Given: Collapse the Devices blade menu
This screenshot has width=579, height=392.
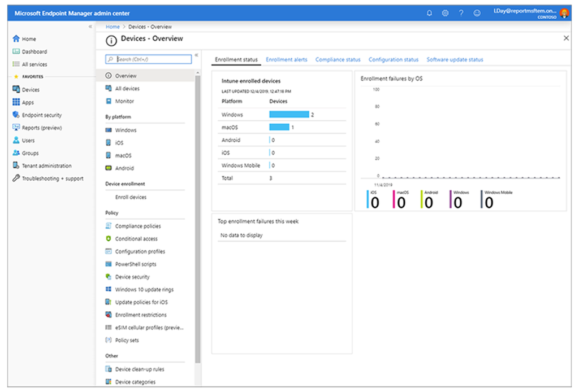Looking at the screenshot, I should [196, 55].
